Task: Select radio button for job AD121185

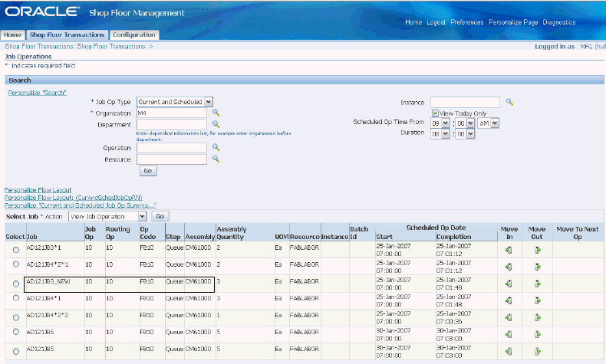Action: 16,351
